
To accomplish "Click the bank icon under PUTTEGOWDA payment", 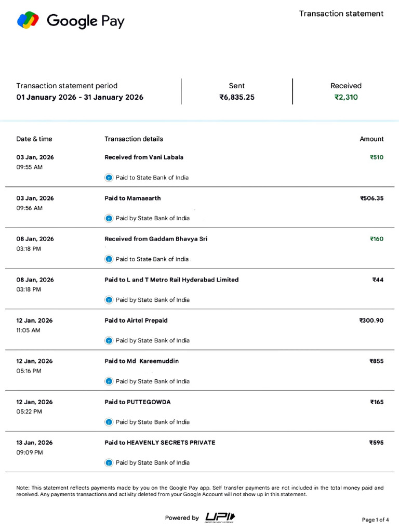I will 109,422.
